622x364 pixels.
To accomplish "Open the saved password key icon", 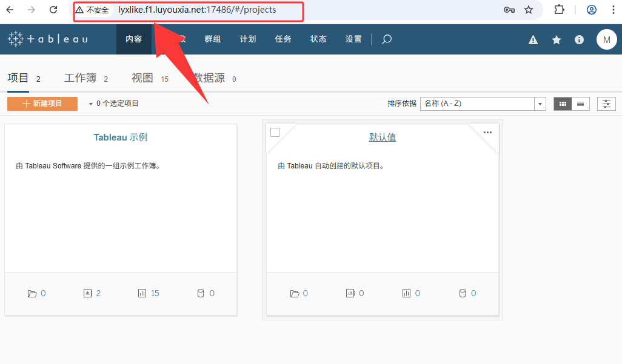I will [509, 10].
